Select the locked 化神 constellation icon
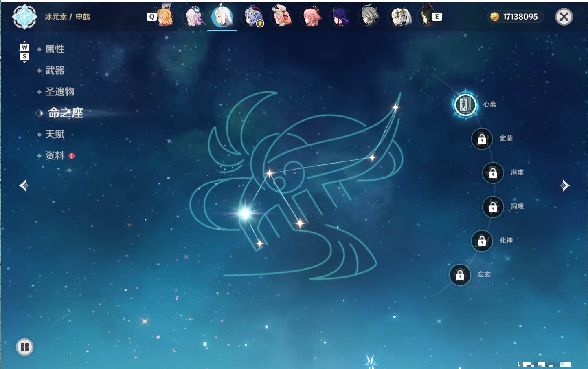588x369 pixels. 482,241
